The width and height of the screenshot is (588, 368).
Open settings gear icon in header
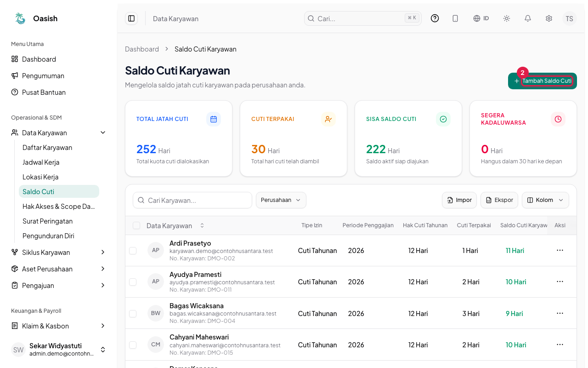[549, 18]
